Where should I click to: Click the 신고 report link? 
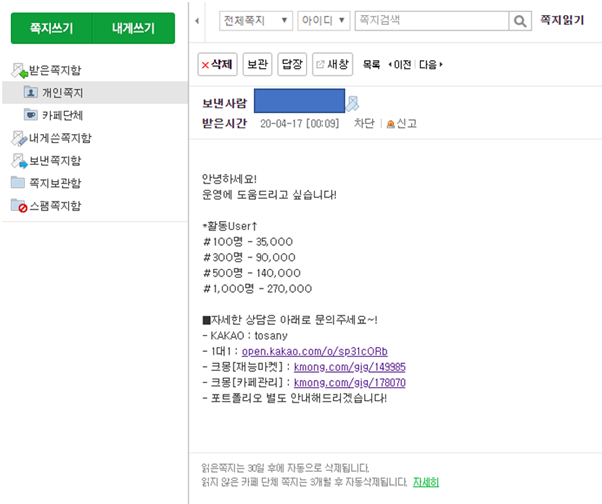(407, 123)
